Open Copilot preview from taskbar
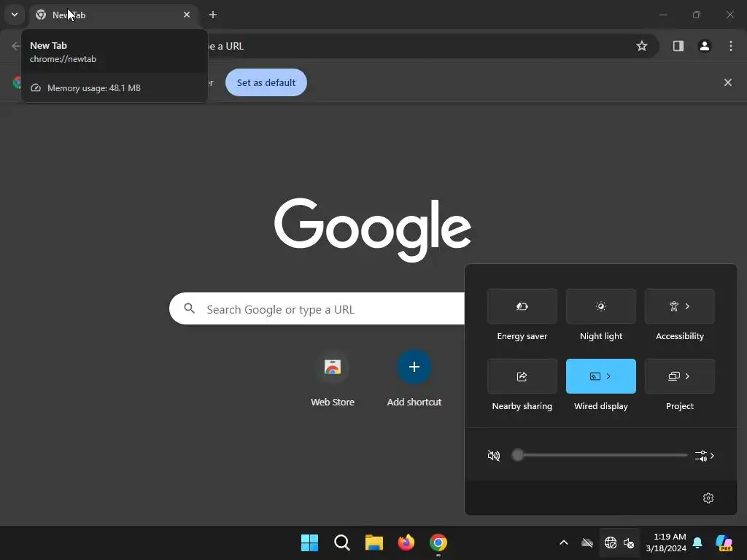747x560 pixels. click(x=724, y=542)
